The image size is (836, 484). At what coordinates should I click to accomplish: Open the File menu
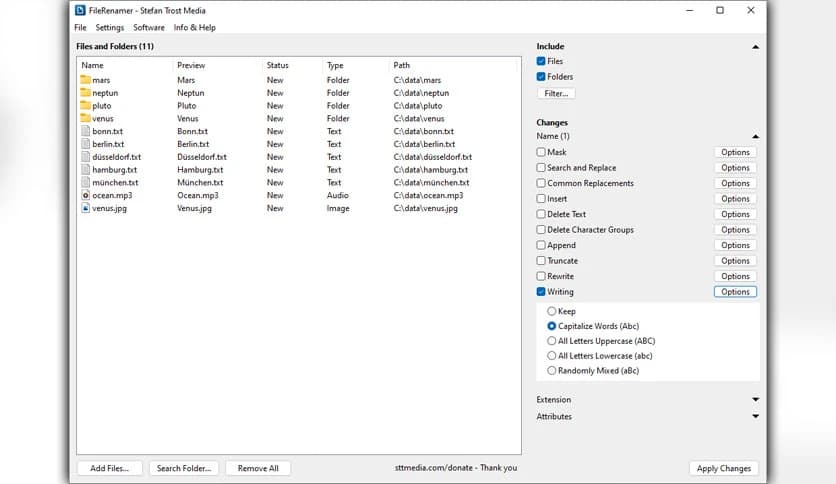click(81, 27)
